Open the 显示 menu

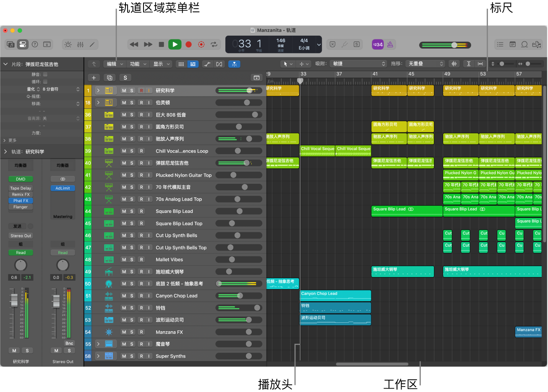(x=161, y=64)
